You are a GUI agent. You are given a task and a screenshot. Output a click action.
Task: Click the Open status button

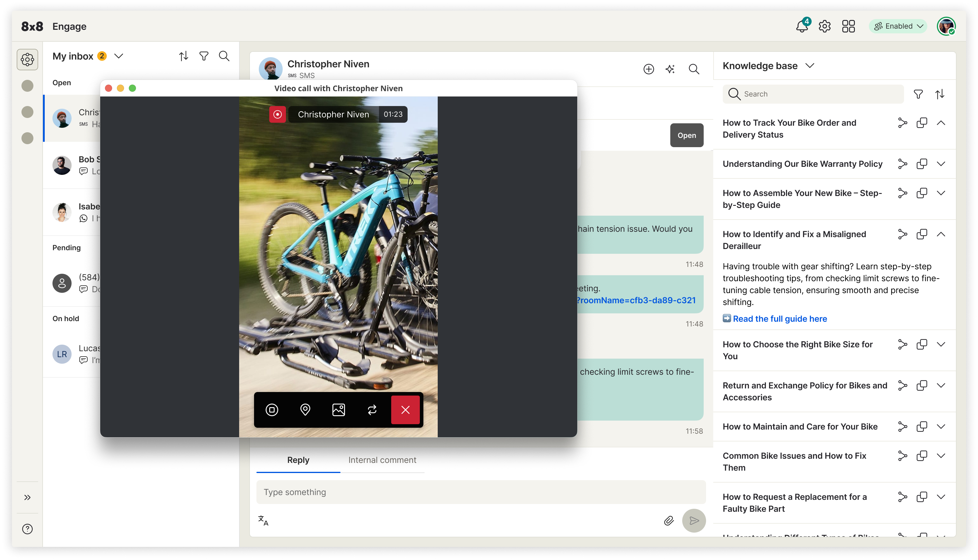point(686,136)
